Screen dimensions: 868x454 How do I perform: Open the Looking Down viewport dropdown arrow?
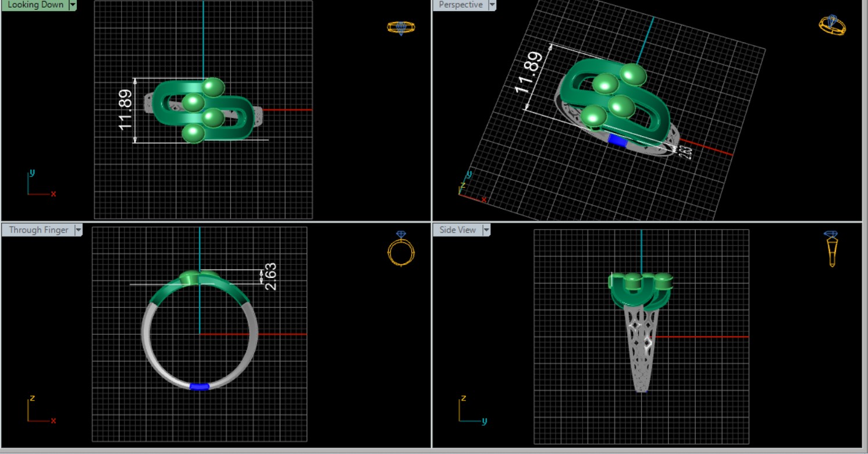point(73,5)
